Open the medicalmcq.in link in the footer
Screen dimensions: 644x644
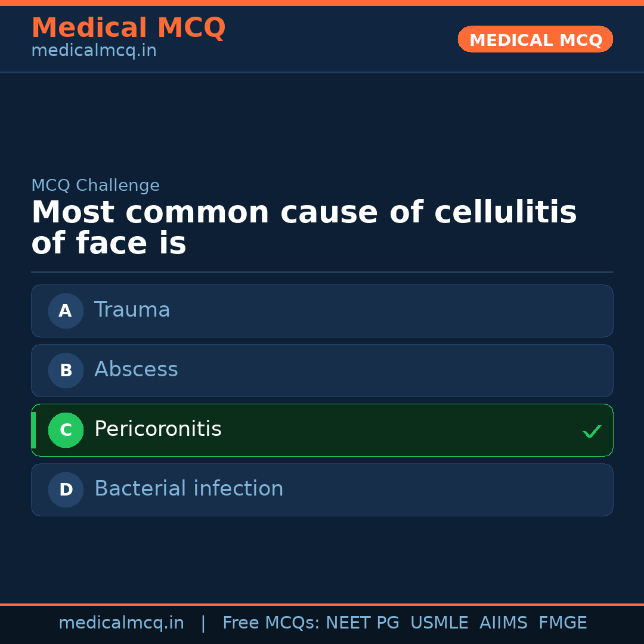click(x=121, y=623)
